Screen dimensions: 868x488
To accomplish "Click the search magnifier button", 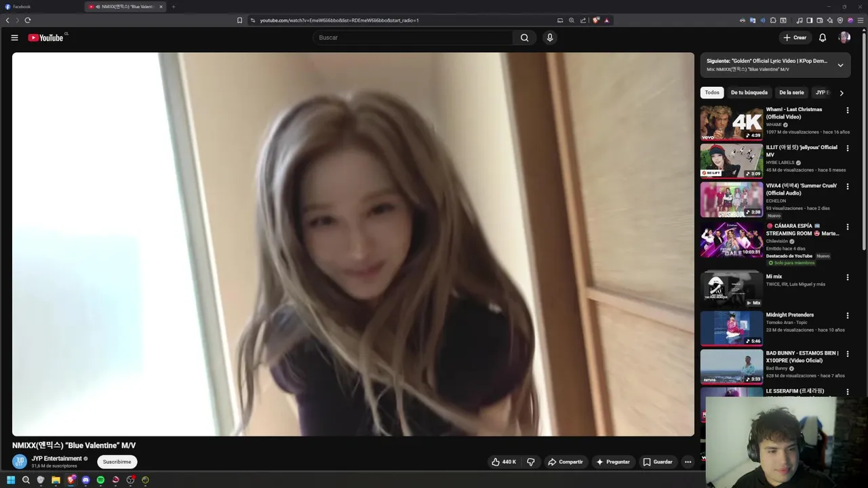I will pyautogui.click(x=524, y=38).
